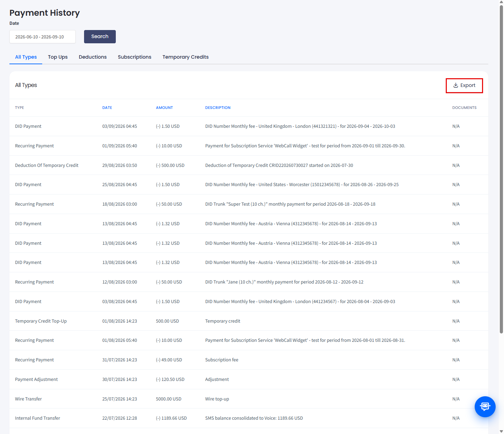Switch to the All Types tab
Screen dimensions: 504x434
click(x=26, y=57)
